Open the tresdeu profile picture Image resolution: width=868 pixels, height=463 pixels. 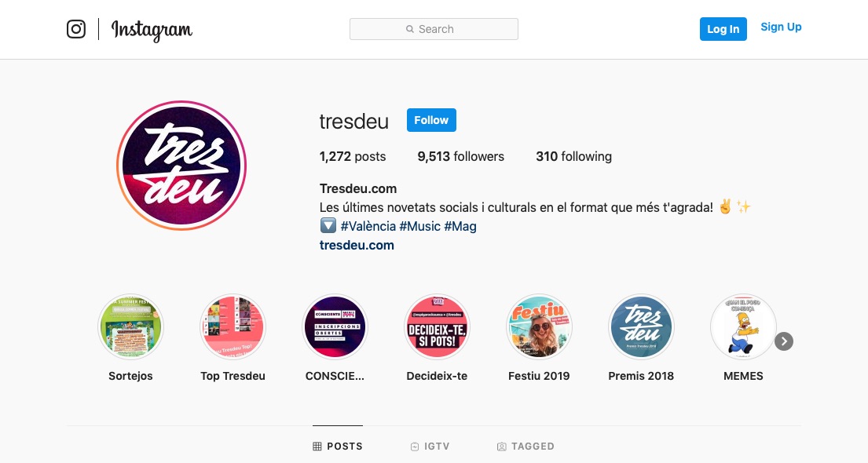(181, 166)
